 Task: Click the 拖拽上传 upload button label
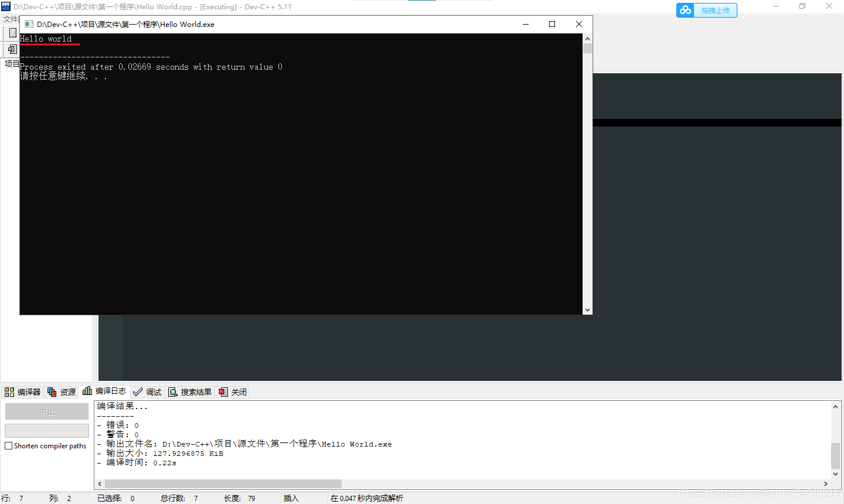(716, 11)
